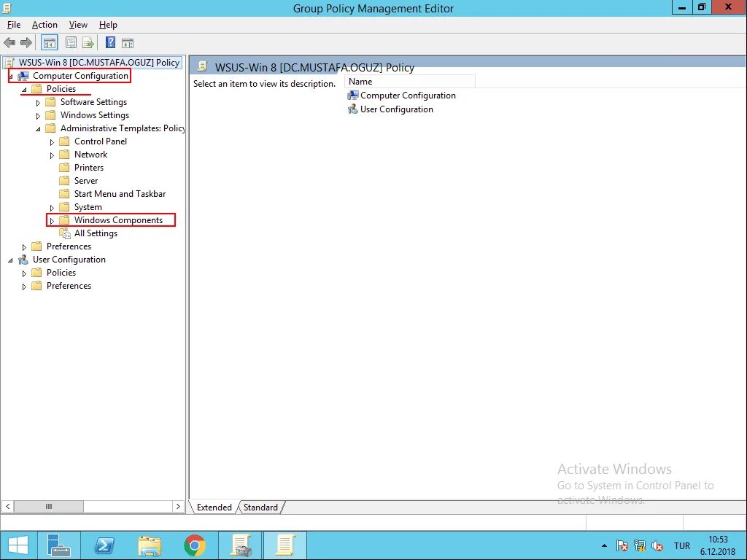Click the Windows Components folder icon
The image size is (747, 560).
pyautogui.click(x=64, y=220)
